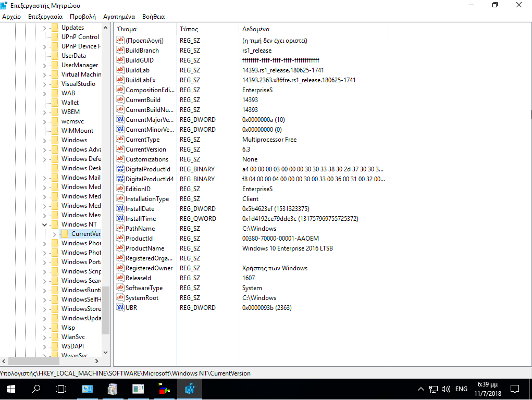
Task: Open the taskbar clock 6:39 μμ
Action: 488,389
